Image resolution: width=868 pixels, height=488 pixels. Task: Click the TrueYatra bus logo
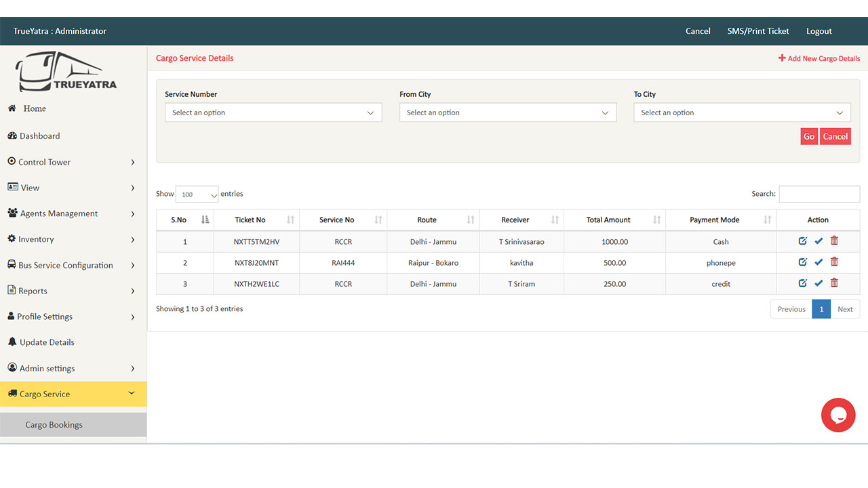coord(66,73)
